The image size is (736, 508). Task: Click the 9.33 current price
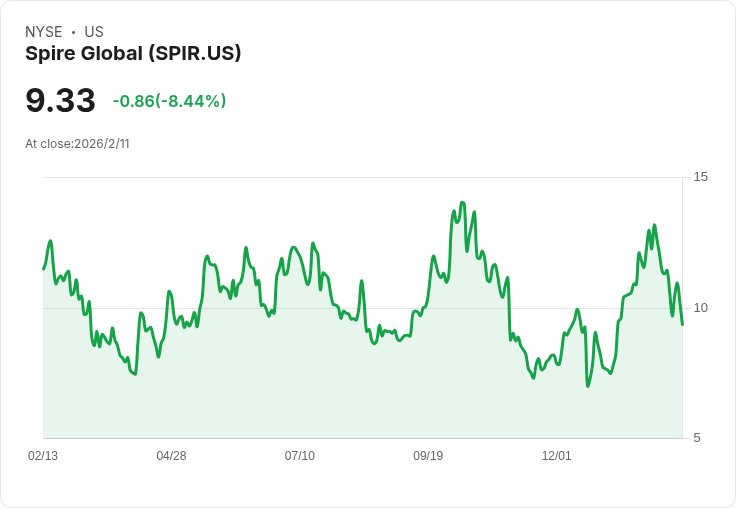point(60,100)
